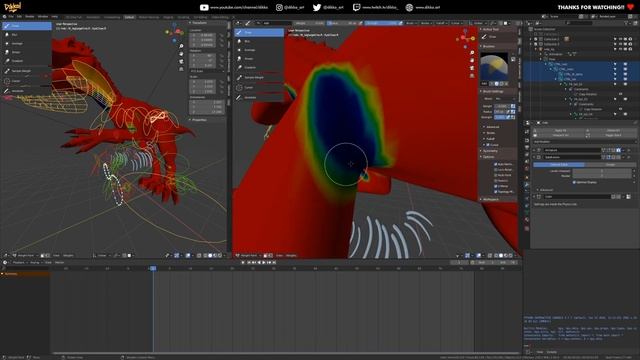Open the outliner filter funnel icon
This screenshot has height=360, width=640.
coord(627,23)
